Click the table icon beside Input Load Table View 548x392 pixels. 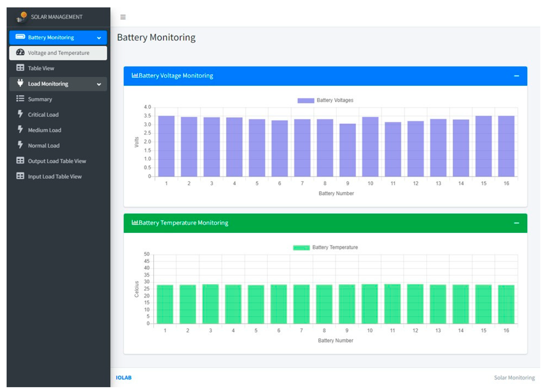(x=20, y=176)
